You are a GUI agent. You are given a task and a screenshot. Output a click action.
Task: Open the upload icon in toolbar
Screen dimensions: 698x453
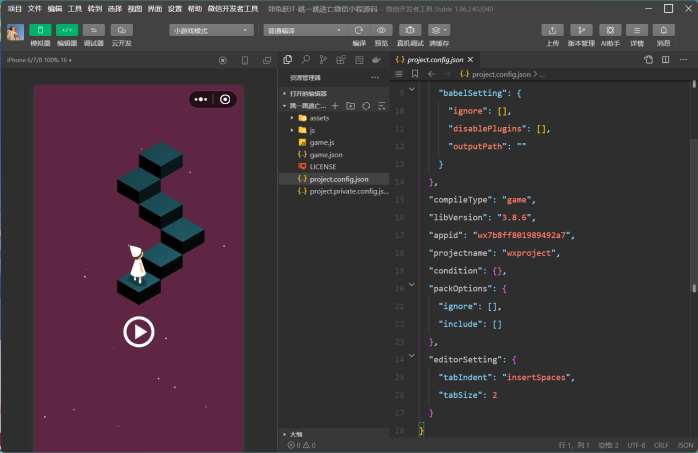(x=553, y=30)
